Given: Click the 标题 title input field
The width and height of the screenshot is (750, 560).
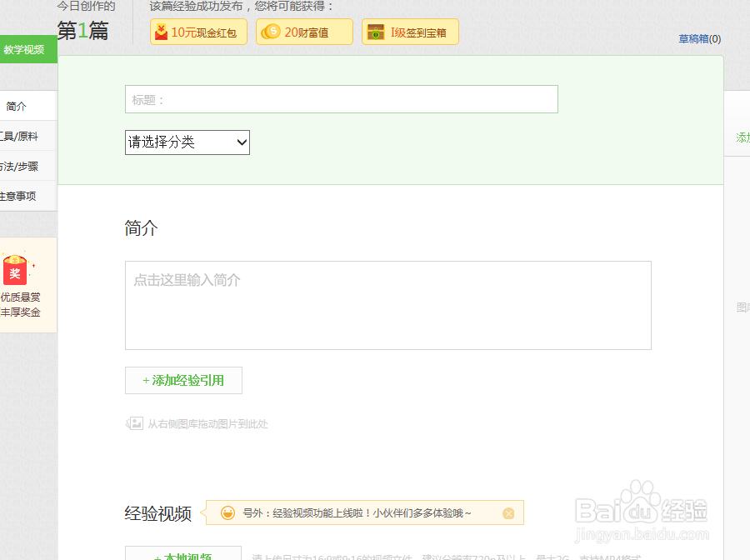Looking at the screenshot, I should click(342, 98).
